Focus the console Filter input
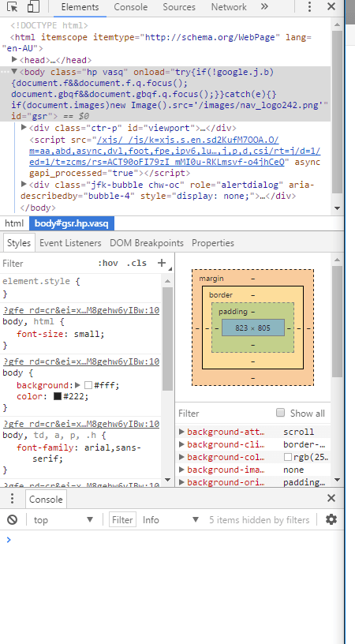The height and width of the screenshot is (644, 355). point(122,520)
